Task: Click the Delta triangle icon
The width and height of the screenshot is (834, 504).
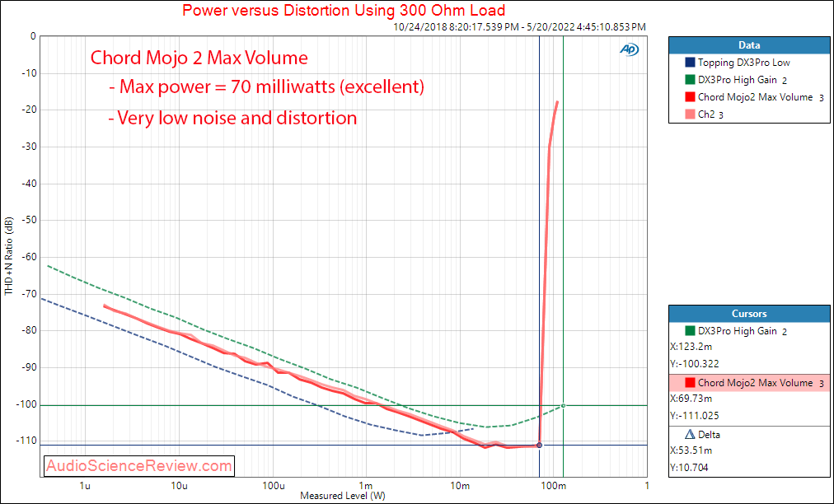Action: click(690, 434)
